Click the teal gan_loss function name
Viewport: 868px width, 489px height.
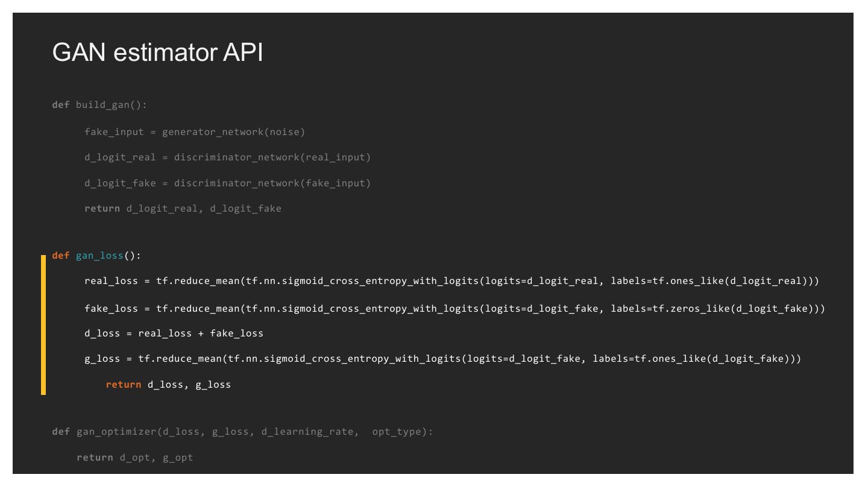pos(99,256)
